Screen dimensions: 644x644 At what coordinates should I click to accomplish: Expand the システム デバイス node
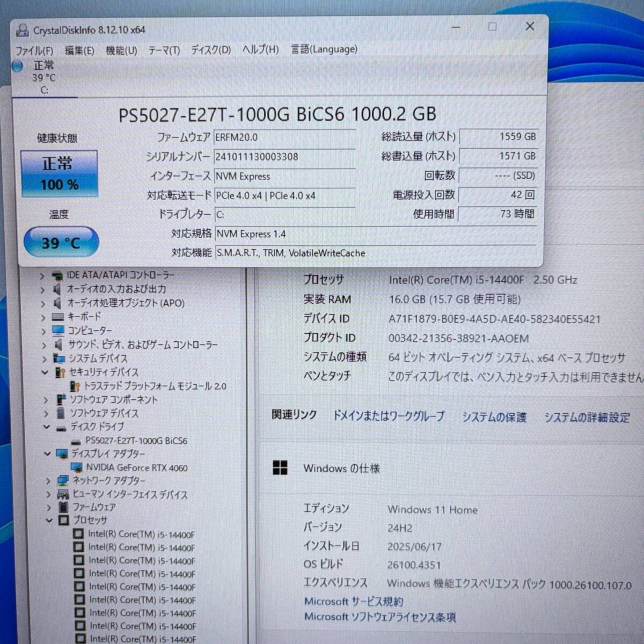pyautogui.click(x=45, y=358)
